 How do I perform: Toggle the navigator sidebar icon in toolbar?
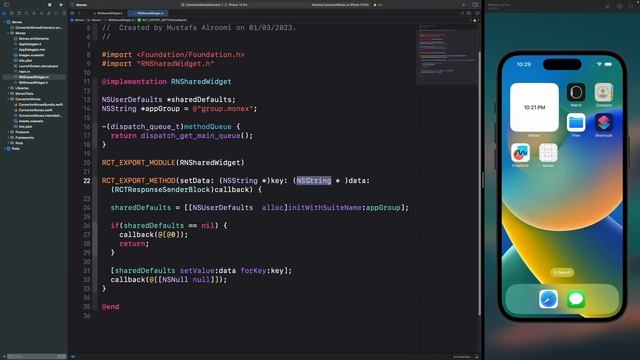tap(7, 4)
